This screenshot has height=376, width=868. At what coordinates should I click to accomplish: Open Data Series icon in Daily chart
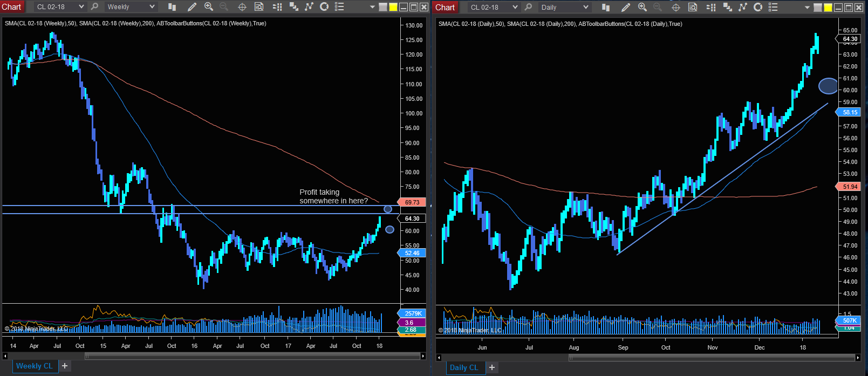(x=728, y=7)
